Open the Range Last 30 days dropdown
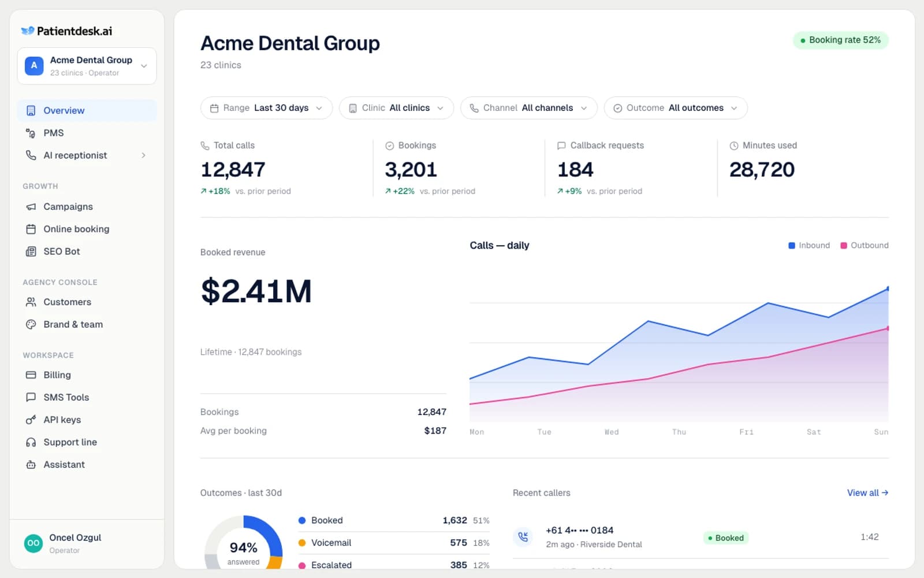The width and height of the screenshot is (924, 578). [x=266, y=108]
